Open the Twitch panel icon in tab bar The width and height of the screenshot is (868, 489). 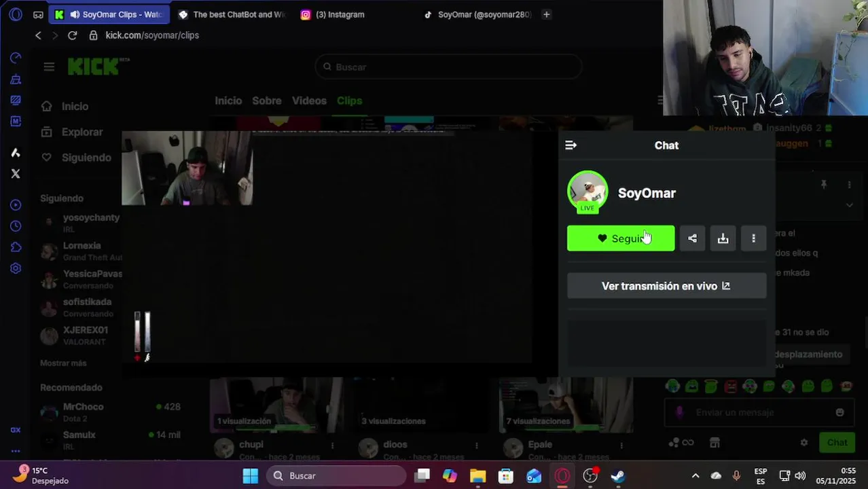(x=38, y=14)
